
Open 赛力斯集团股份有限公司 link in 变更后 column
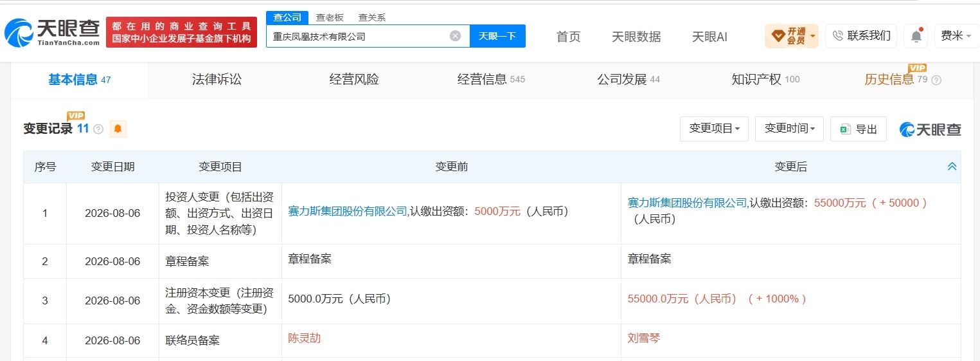[687, 203]
